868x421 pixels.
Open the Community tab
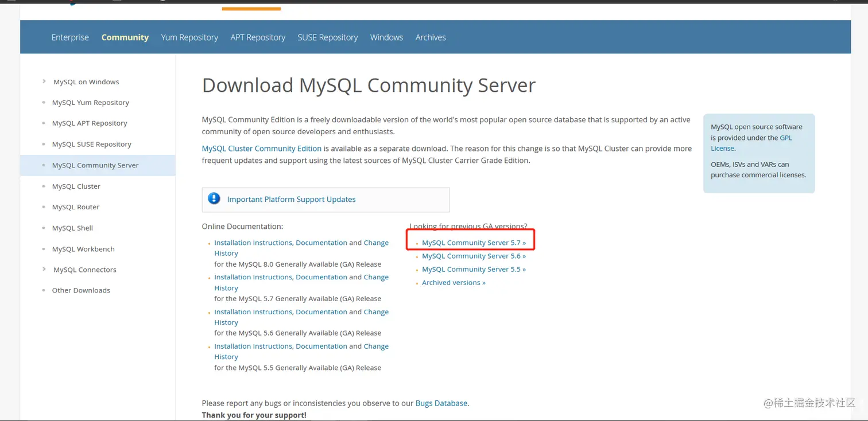[125, 37]
